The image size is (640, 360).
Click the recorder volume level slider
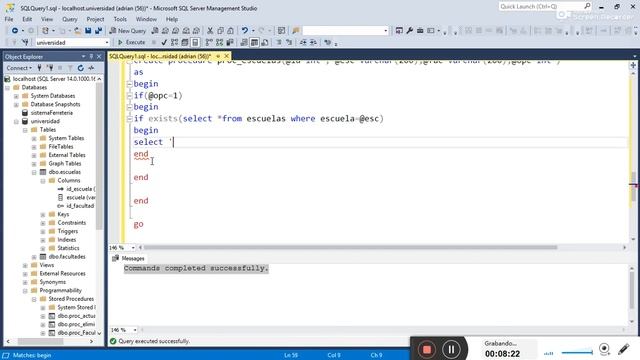pyautogui.click(x=577, y=352)
